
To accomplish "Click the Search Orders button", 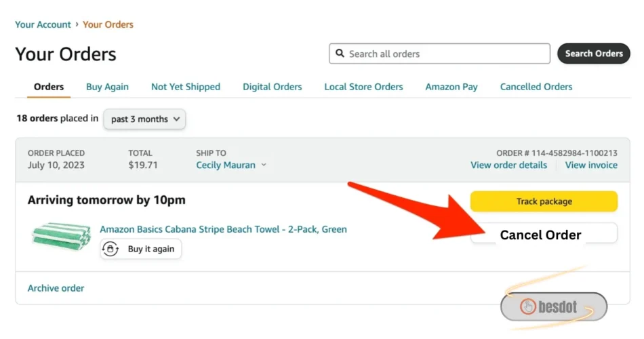I will [593, 54].
